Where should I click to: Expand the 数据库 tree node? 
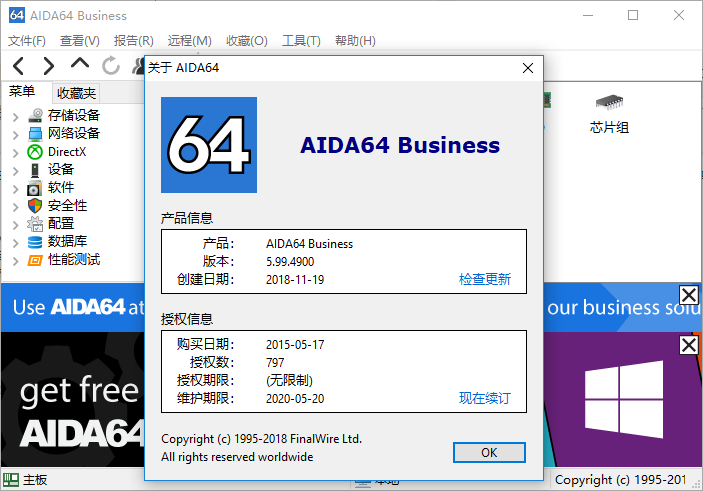tap(16, 243)
